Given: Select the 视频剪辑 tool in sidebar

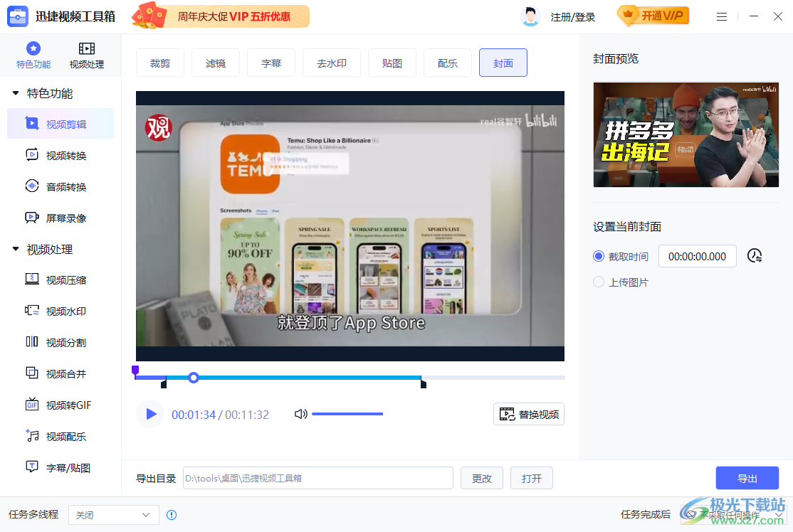Looking at the screenshot, I should point(59,123).
